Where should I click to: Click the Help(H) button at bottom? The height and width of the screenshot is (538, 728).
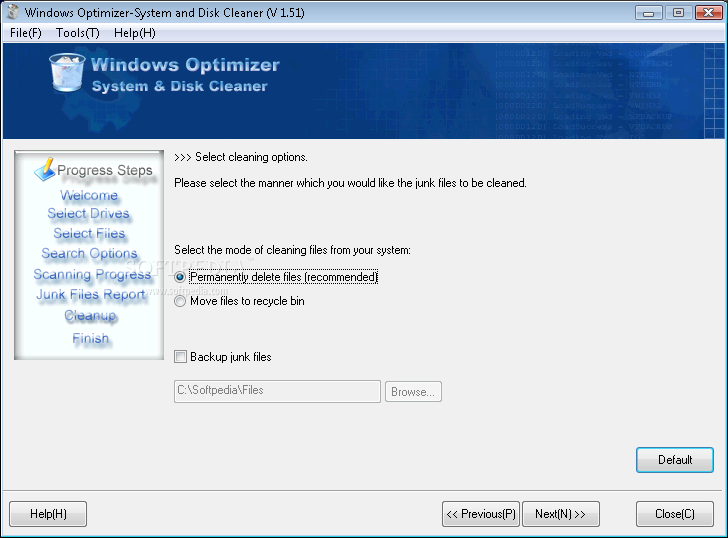pos(48,514)
